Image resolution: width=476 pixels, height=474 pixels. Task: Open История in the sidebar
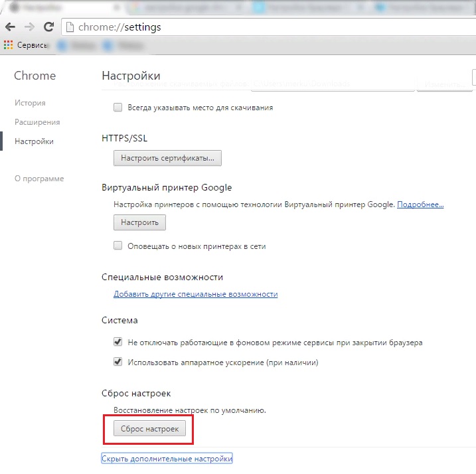pyautogui.click(x=30, y=103)
